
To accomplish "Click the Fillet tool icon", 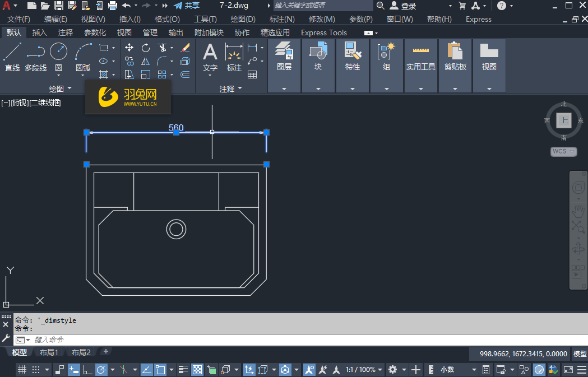I will [x=162, y=61].
